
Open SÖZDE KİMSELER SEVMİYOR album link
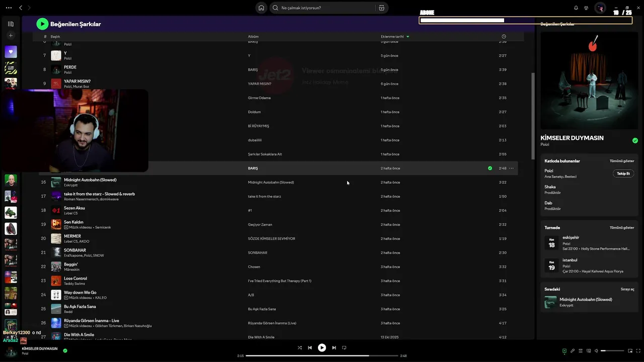coord(272,239)
